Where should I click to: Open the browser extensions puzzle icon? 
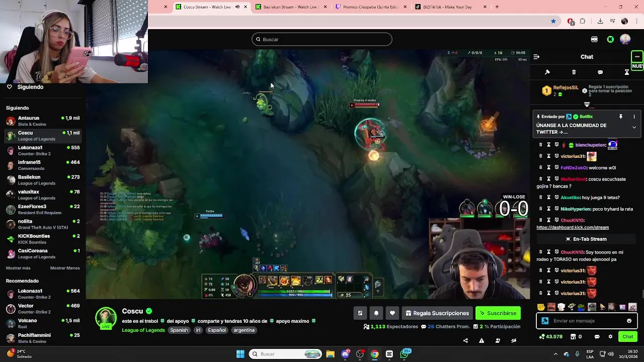tap(583, 21)
